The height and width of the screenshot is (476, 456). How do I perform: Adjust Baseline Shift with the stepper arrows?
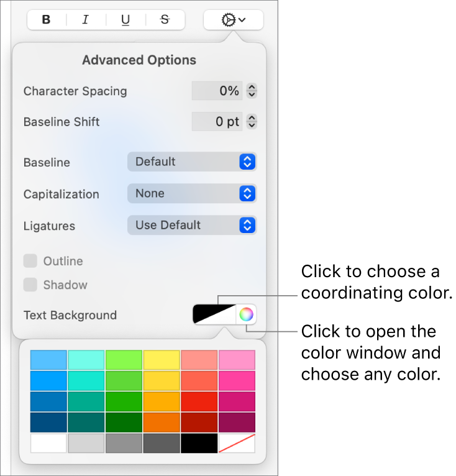point(252,122)
